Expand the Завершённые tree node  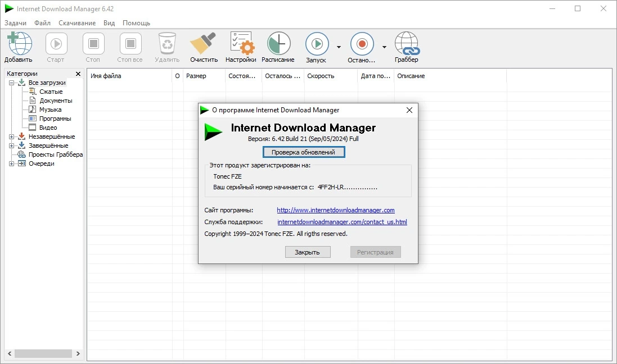point(11,146)
